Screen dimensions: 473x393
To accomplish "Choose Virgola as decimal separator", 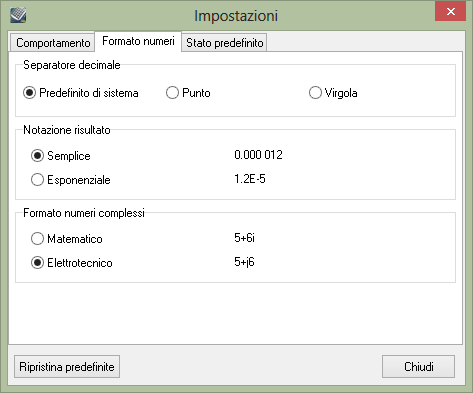I will pyautogui.click(x=333, y=93).
